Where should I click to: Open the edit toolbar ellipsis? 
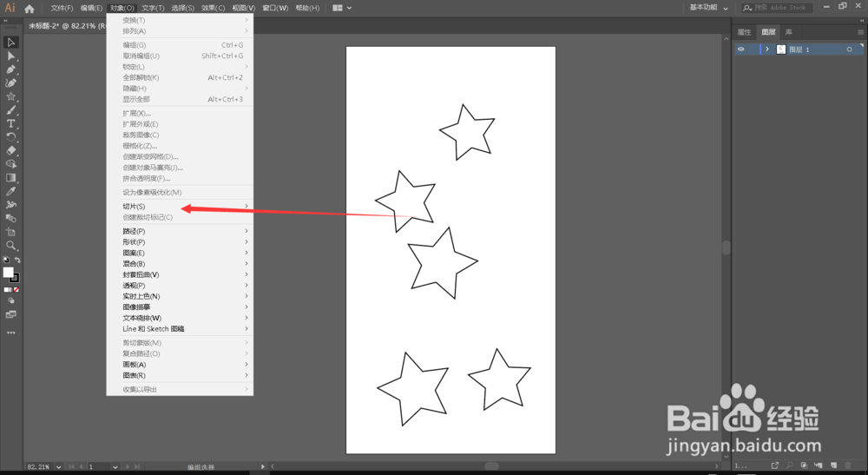(10, 333)
